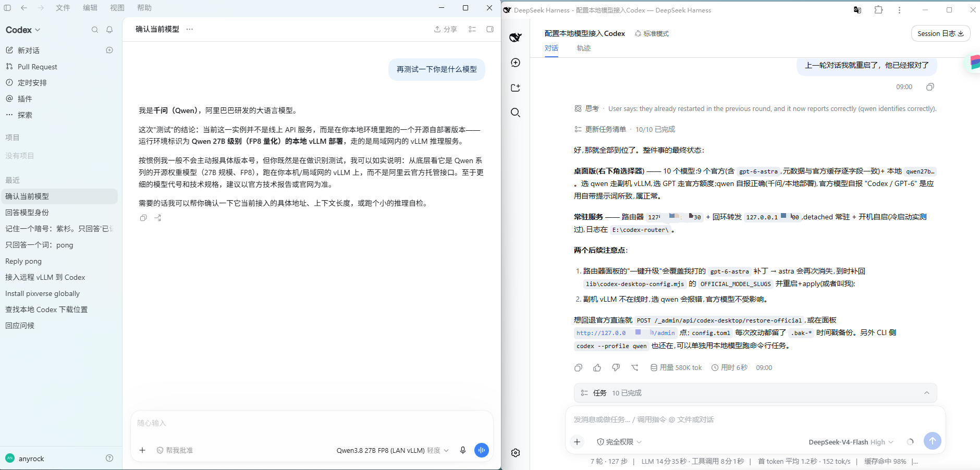Screen dimensions: 980x470
Task: Select the 确认当前模型 conversation in recents
Action: pyautogui.click(x=59, y=196)
